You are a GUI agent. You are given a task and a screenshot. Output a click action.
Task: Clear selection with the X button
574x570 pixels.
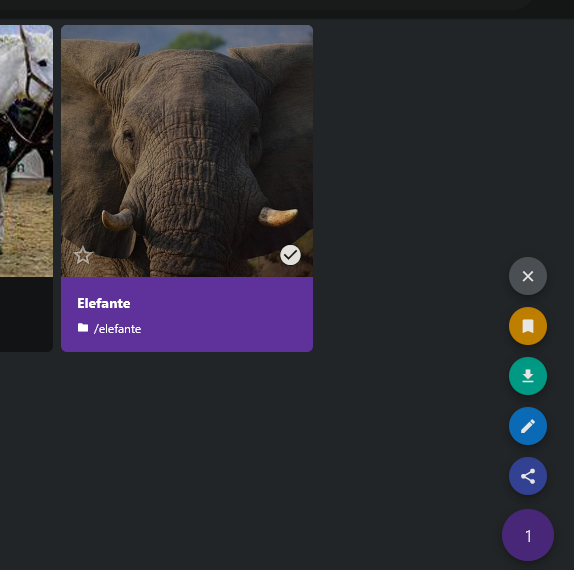(528, 276)
